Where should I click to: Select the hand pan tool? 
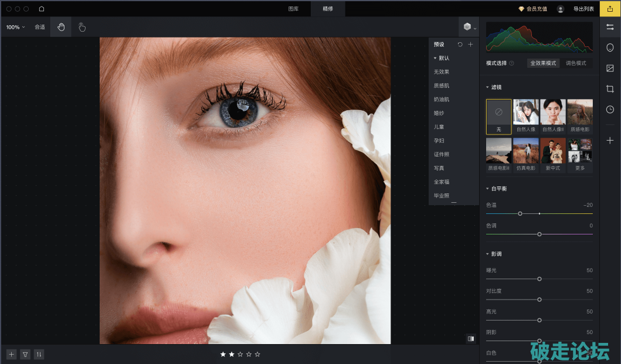pos(61,27)
